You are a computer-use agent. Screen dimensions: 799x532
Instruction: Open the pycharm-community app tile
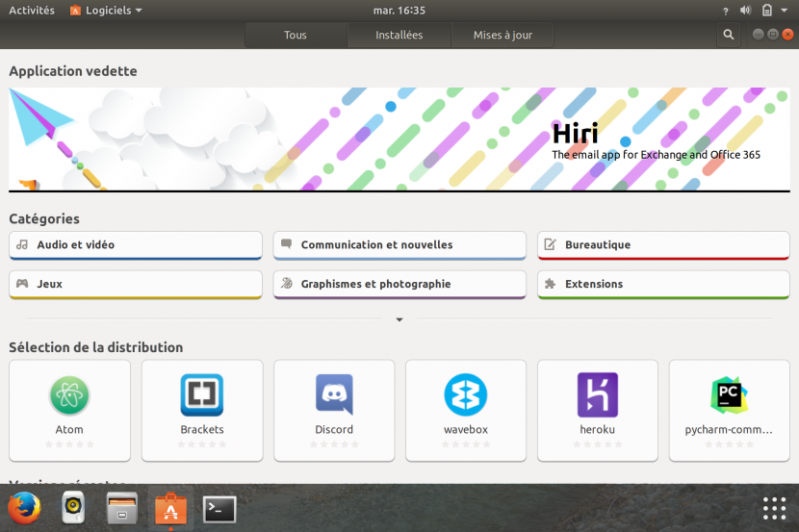(729, 411)
